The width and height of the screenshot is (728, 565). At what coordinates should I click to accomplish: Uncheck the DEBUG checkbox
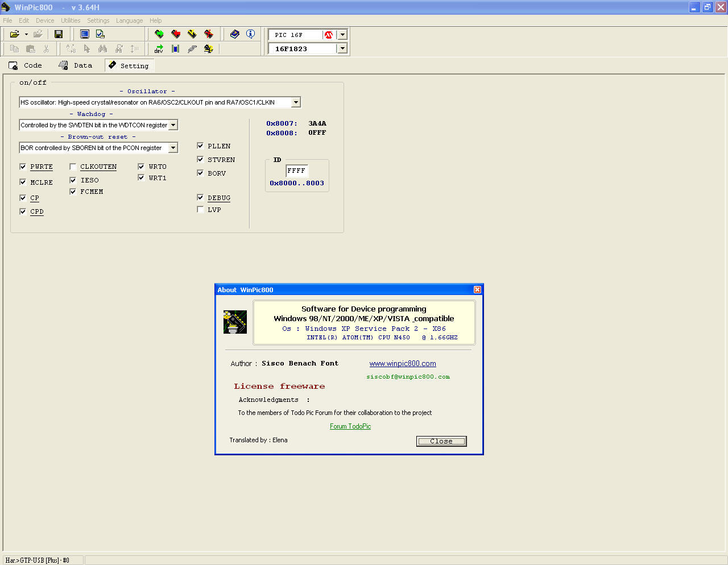point(200,197)
